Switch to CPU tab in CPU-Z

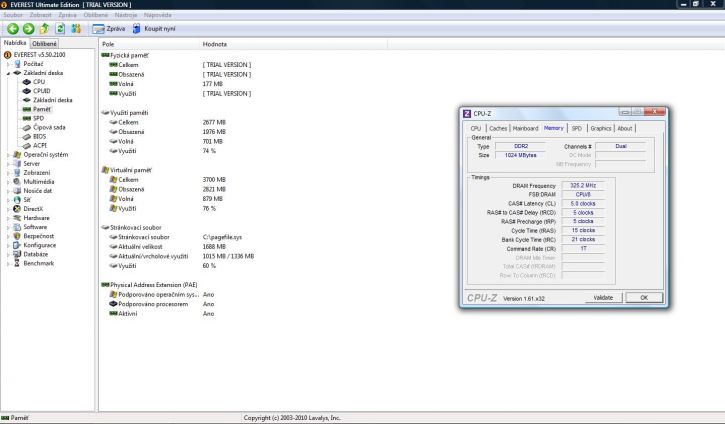(x=476, y=129)
